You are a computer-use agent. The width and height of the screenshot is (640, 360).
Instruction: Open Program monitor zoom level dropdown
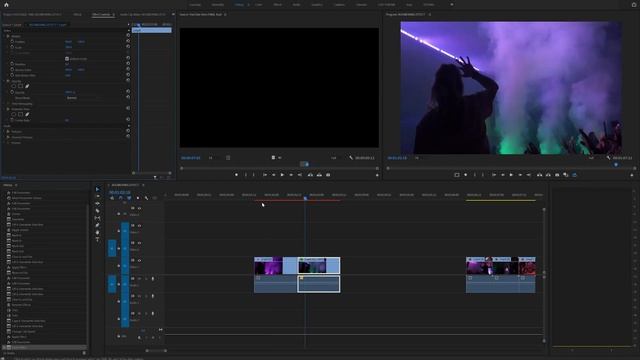tap(417, 158)
